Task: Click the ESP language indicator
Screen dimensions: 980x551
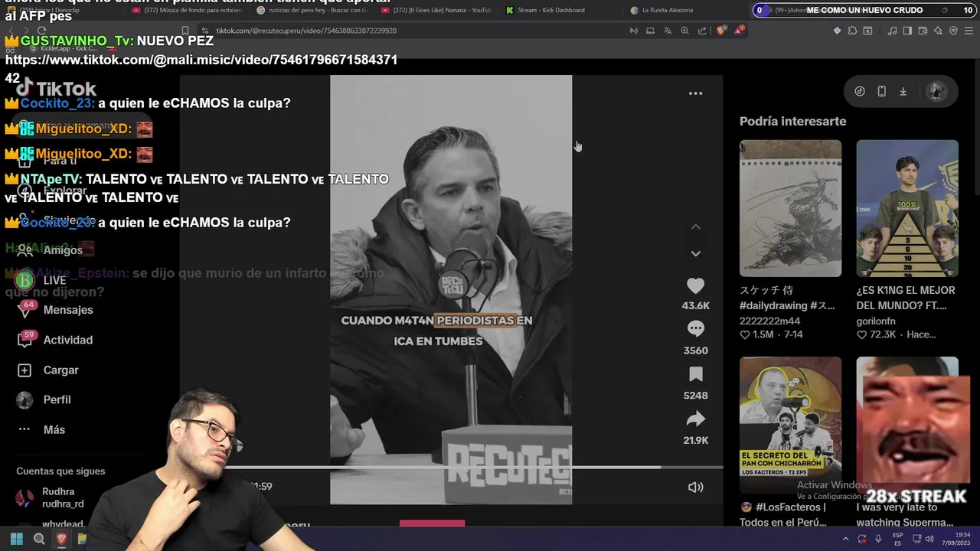Action: coord(897,539)
